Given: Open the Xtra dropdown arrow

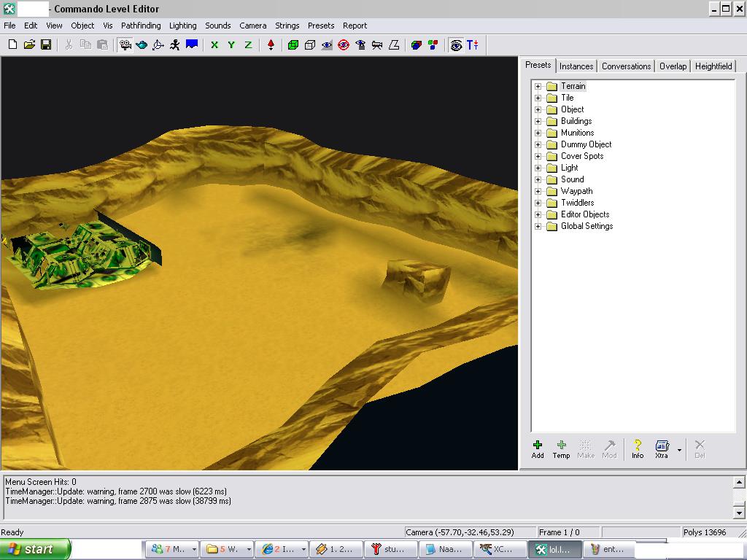Looking at the screenshot, I should (x=679, y=450).
